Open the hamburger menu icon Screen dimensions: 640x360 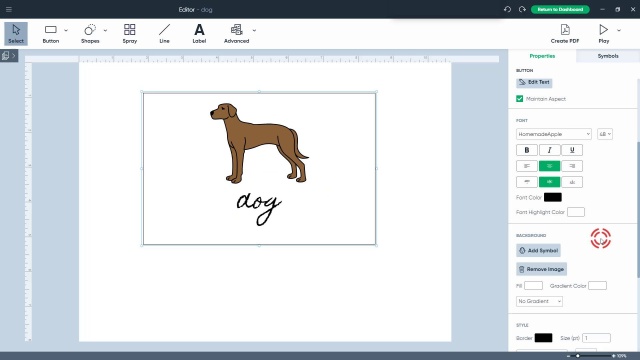point(9,9)
